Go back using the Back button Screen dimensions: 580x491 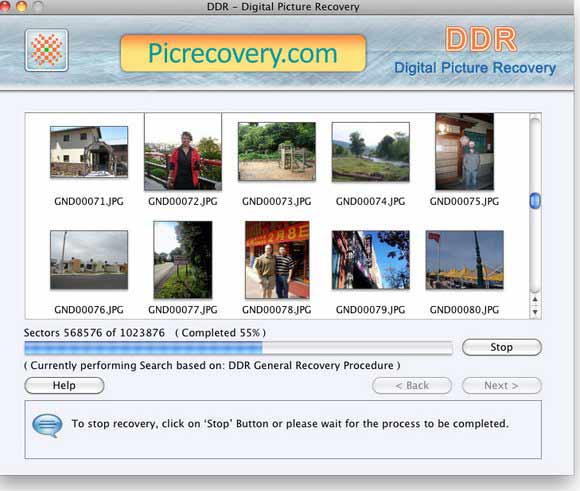pos(412,386)
